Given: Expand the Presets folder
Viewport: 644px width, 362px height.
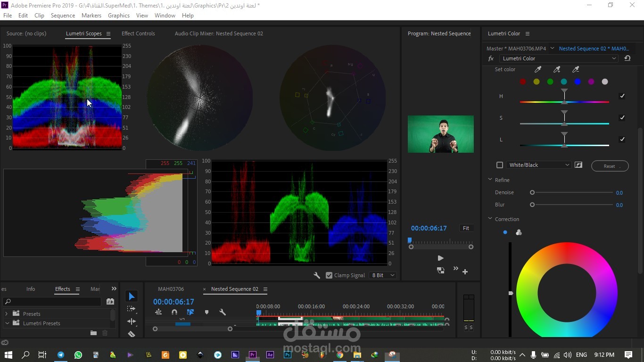Looking at the screenshot, I should [6, 314].
